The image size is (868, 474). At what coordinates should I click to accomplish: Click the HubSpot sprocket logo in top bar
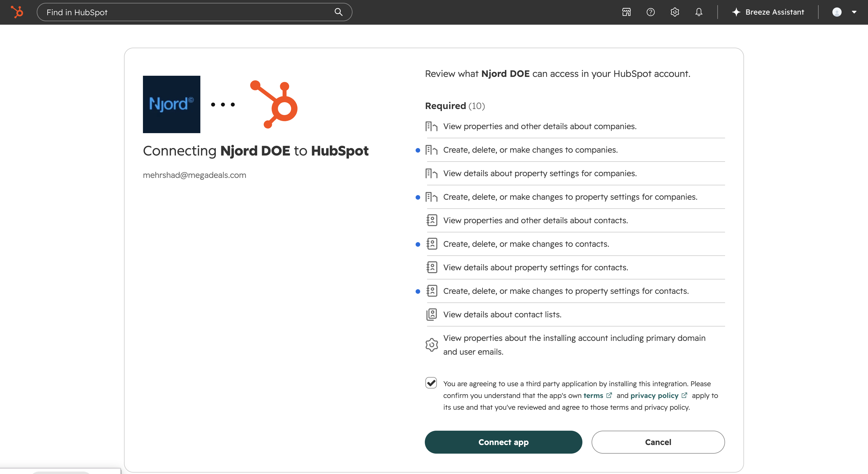click(17, 12)
